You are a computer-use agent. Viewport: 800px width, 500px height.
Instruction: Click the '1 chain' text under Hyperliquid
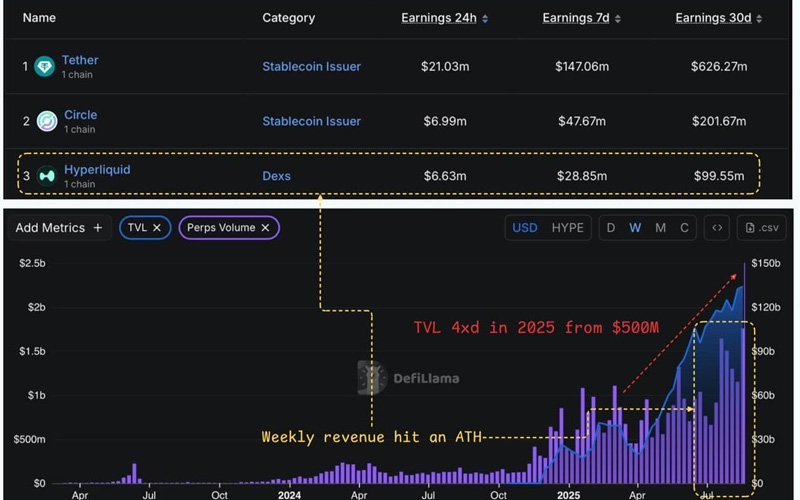point(80,184)
